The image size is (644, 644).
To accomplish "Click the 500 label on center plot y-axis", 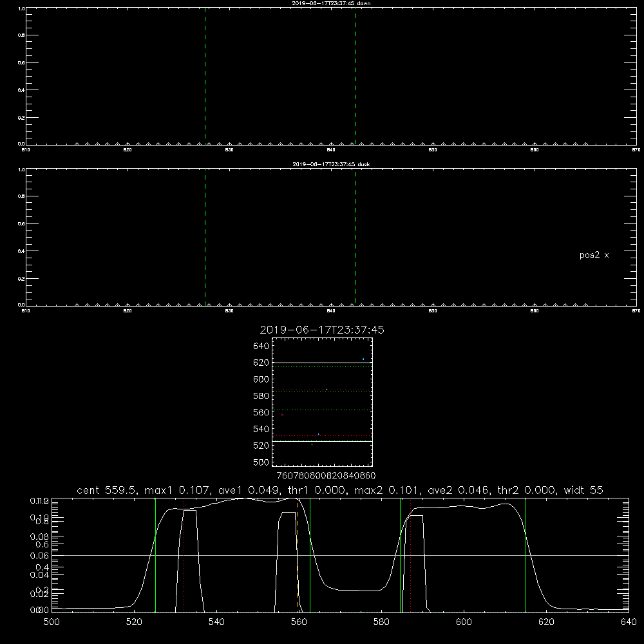I will tap(261, 462).
